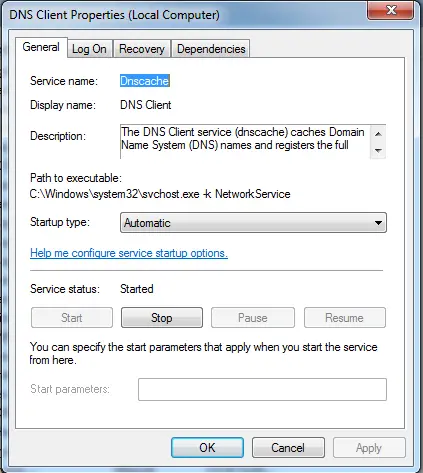
Task: Open the Recovery tab
Action: (142, 49)
